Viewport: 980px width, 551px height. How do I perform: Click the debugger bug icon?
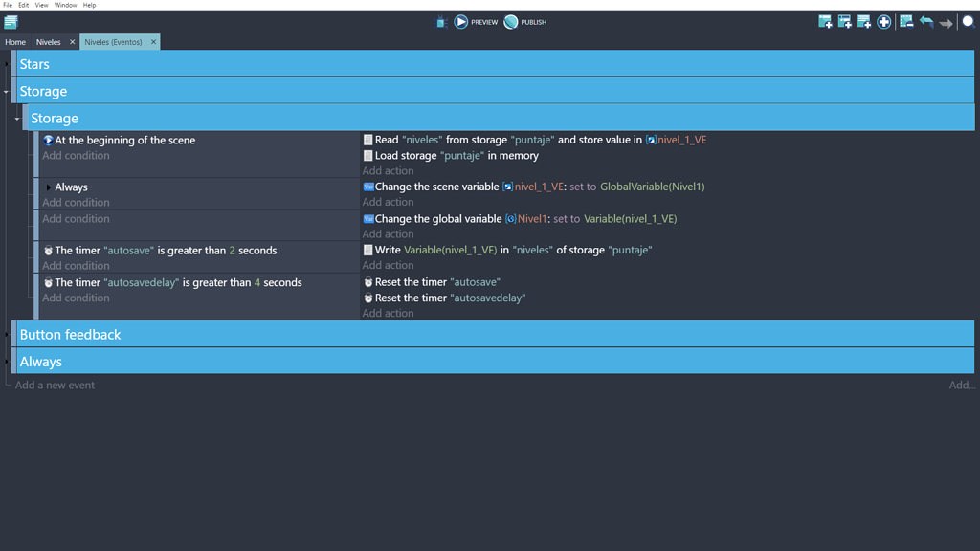coord(440,21)
